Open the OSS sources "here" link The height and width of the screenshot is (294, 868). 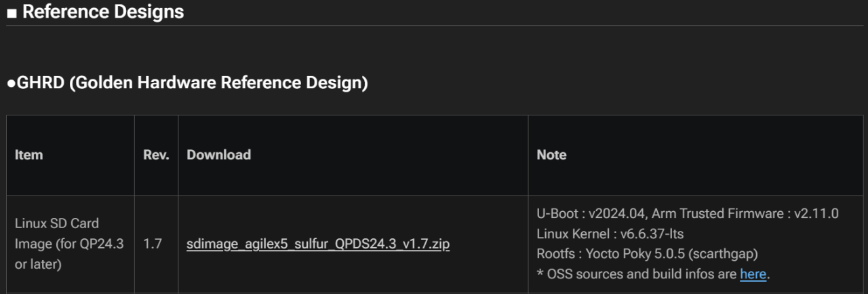point(753,274)
